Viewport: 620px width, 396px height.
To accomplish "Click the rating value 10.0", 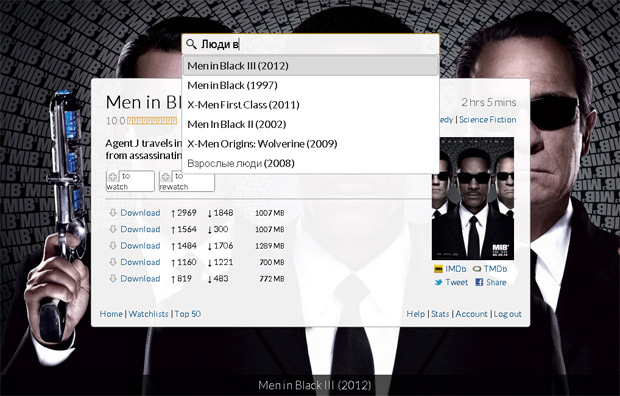I will coord(115,121).
